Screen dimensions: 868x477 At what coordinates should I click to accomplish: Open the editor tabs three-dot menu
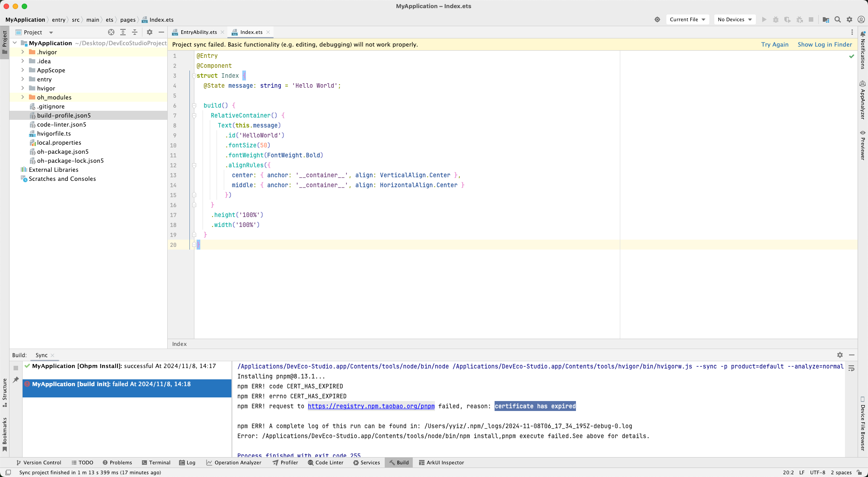pyautogui.click(x=852, y=32)
